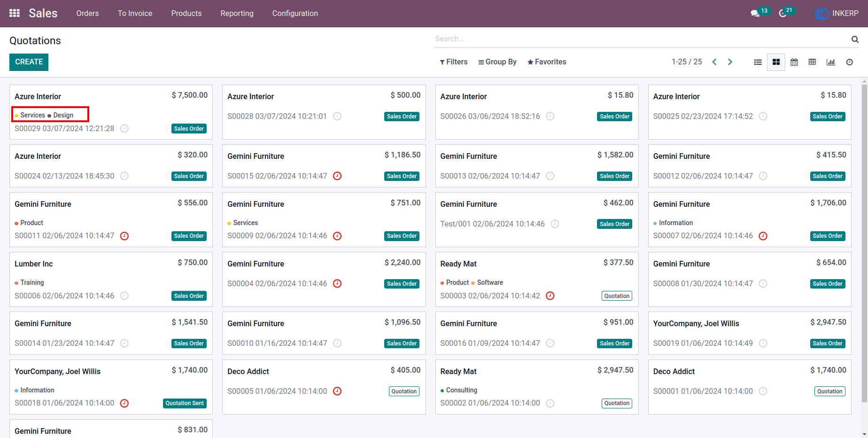Click red activity clock on S00009 card
868x438 pixels.
tap(337, 236)
